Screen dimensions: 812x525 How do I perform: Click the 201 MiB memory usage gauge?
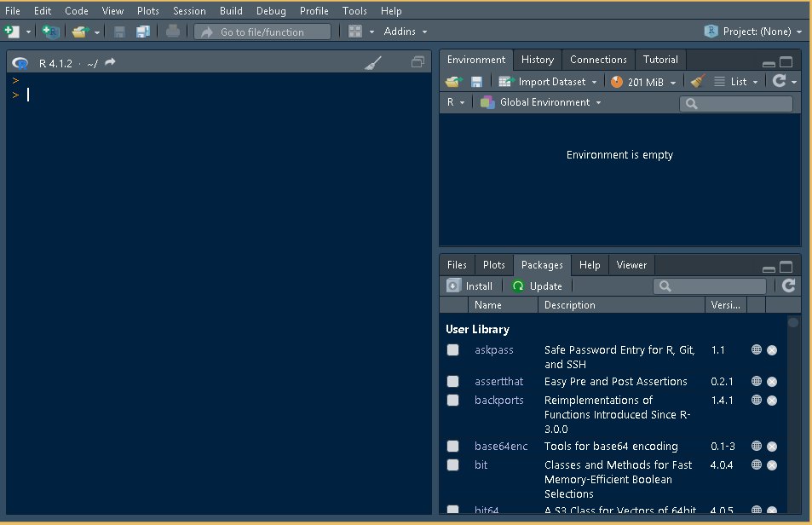click(640, 81)
